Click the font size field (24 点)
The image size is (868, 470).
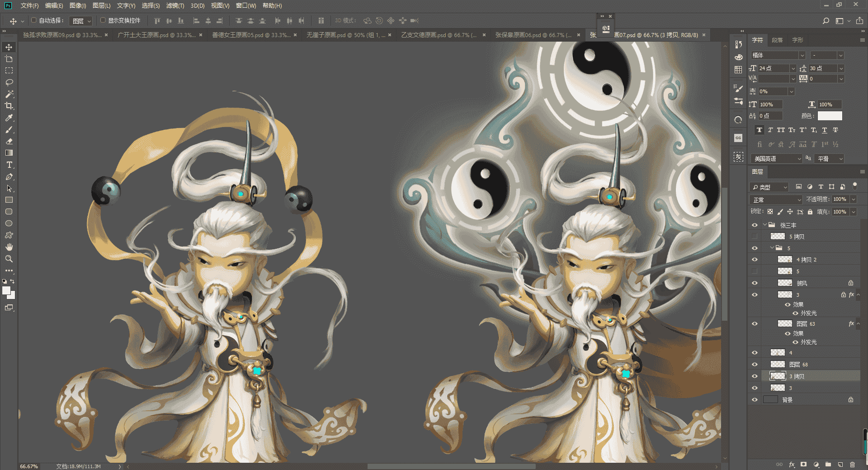tap(774, 68)
